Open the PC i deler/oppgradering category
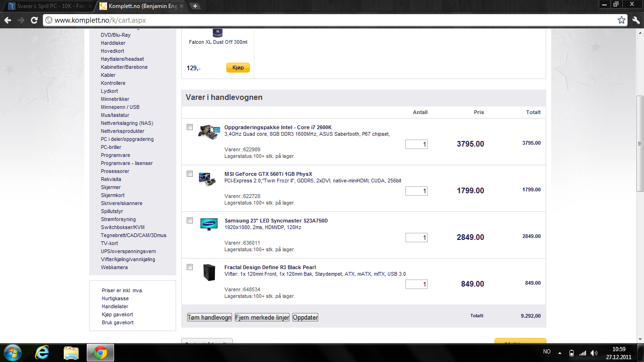Image resolution: width=644 pixels, height=362 pixels. (x=127, y=139)
